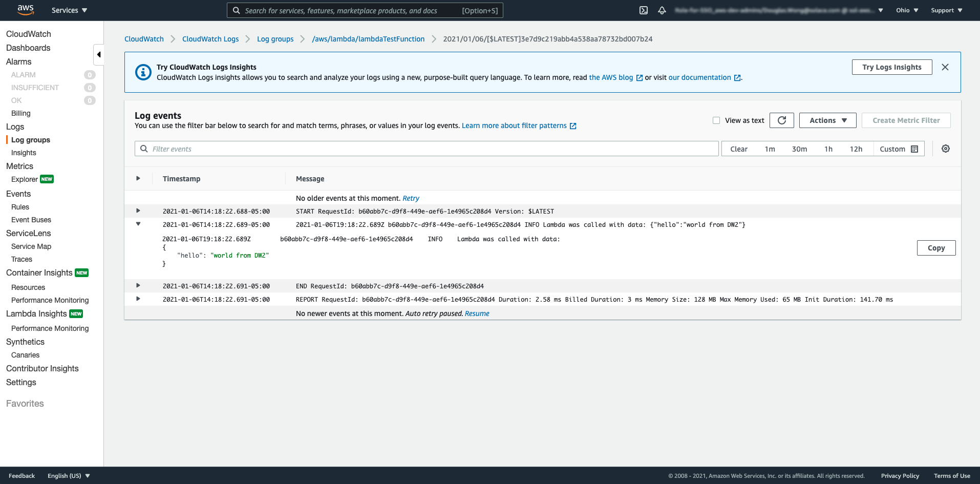Open the Ohio region dropdown

[x=907, y=10]
